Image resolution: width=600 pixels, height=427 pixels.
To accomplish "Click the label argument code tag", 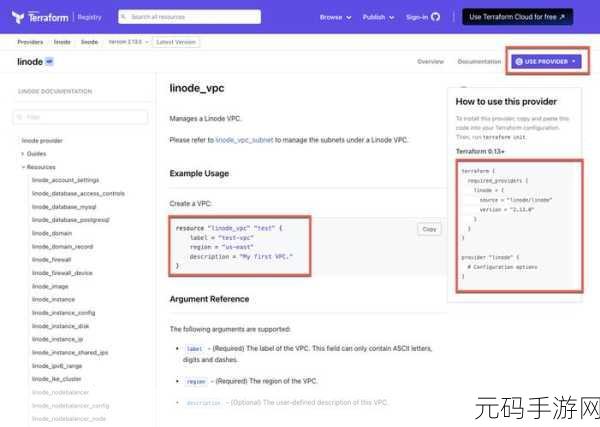I will [194, 349].
